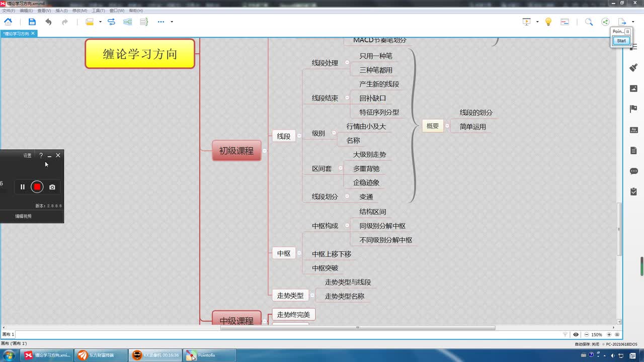The height and width of the screenshot is (362, 644).
Task: Open the presentation mode dropdown arrow
Action: point(537,22)
